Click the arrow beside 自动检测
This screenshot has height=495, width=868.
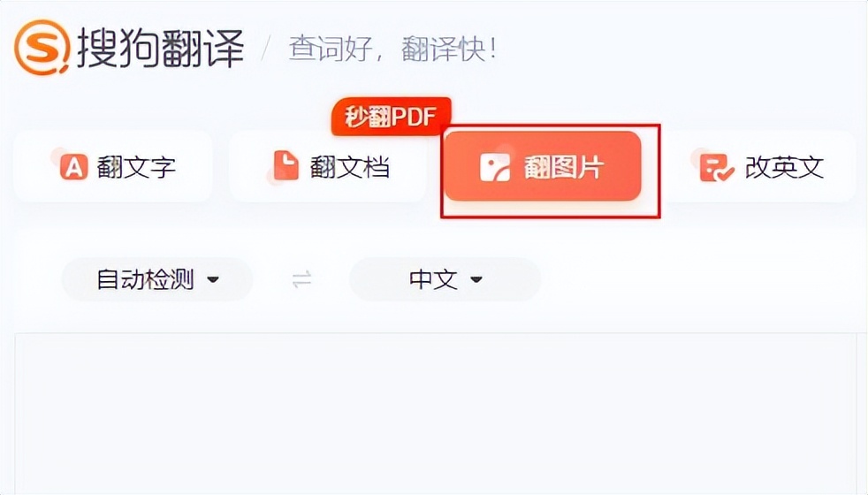212,280
